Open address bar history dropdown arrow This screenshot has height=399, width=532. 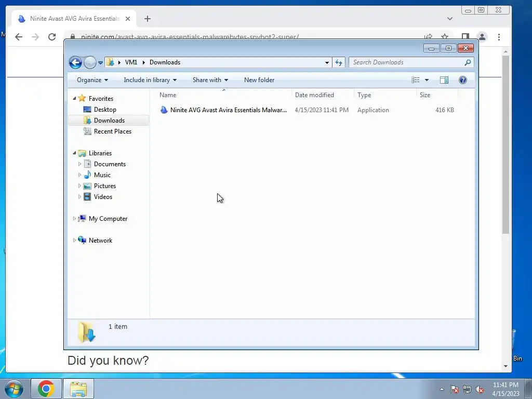[x=327, y=62]
